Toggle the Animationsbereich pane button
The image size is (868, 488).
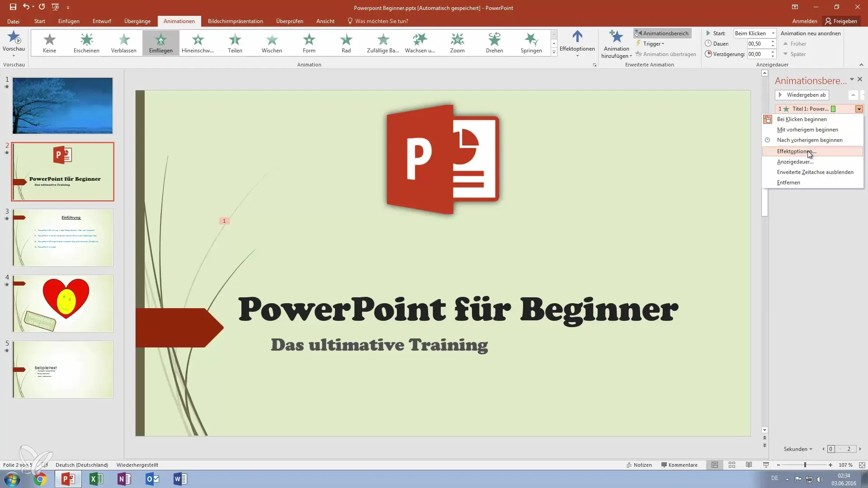(x=662, y=33)
